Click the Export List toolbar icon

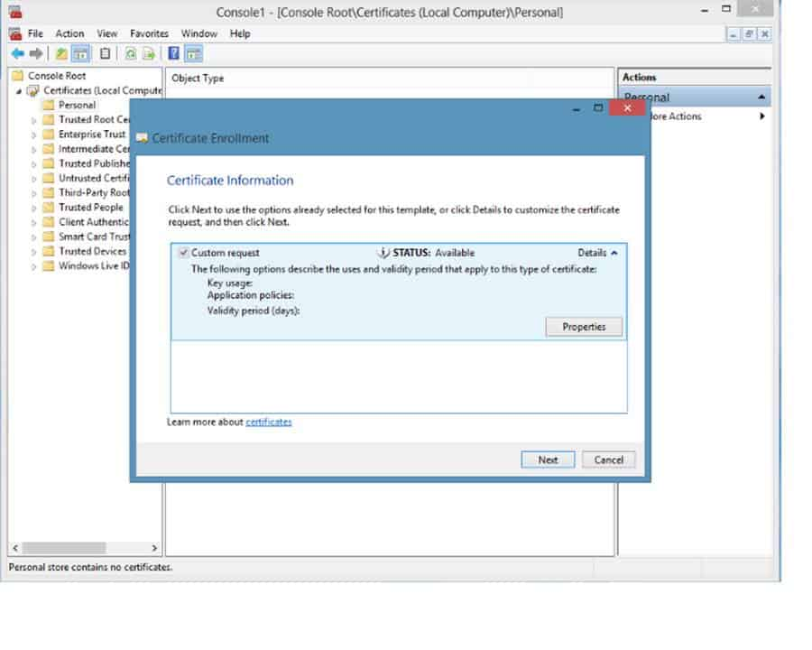[x=149, y=53]
